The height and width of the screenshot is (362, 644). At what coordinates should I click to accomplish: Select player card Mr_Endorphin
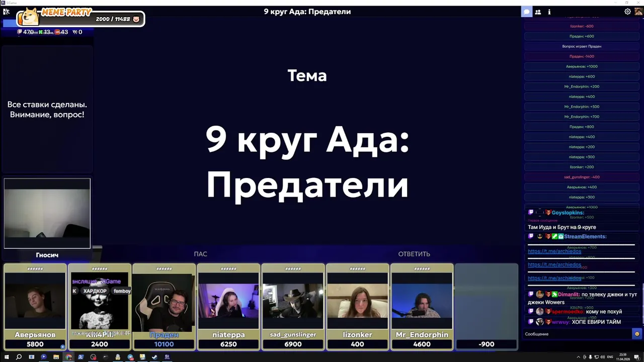(422, 307)
